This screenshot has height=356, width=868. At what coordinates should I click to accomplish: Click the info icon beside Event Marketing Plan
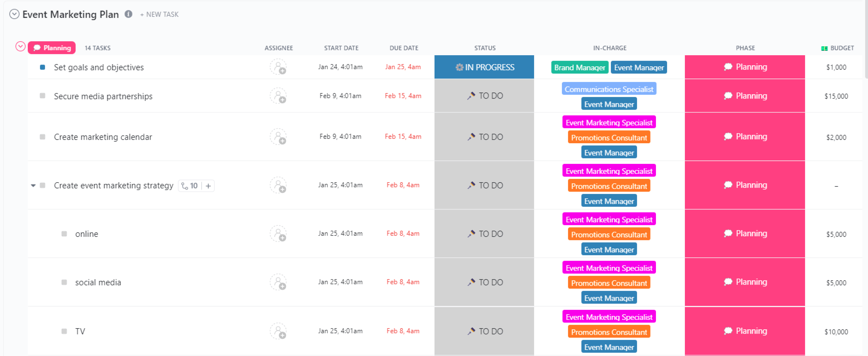(129, 14)
